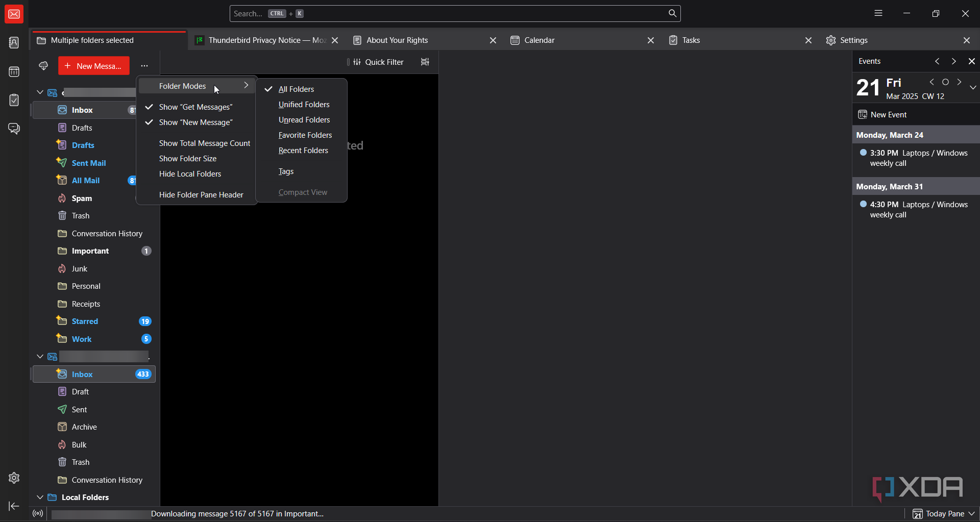This screenshot has height=522, width=980.
Task: Click the Get Messages cloud icon
Action: 43,66
